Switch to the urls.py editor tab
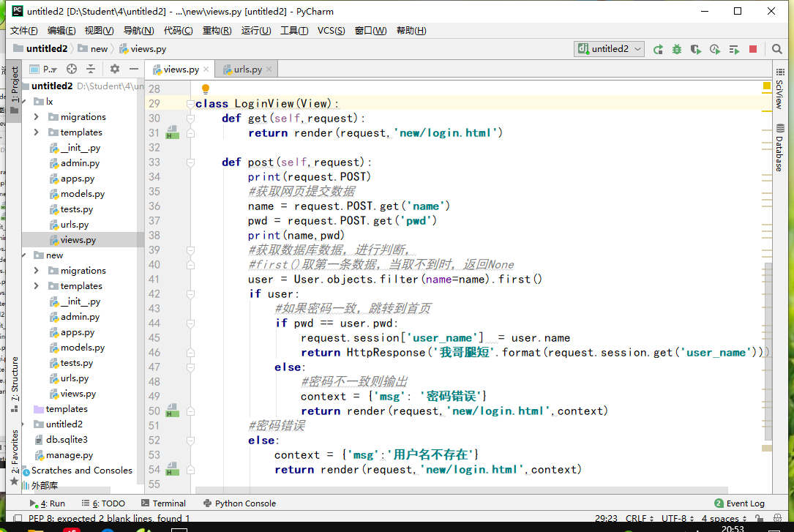The width and height of the screenshot is (794, 532). (247, 70)
